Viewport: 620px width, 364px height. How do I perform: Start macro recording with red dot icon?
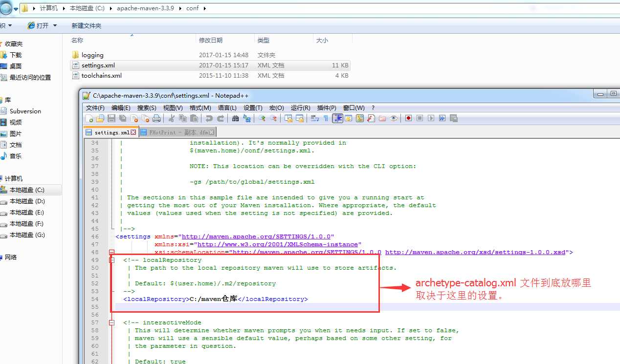coord(408,118)
